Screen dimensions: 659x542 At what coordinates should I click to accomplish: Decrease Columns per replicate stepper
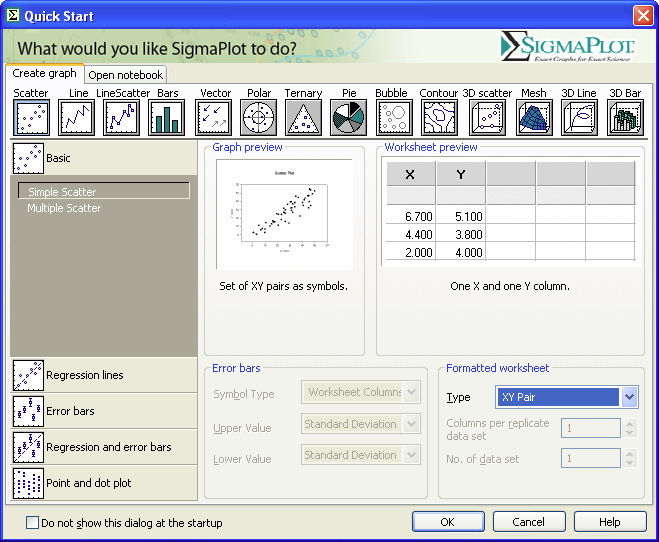coord(630,433)
